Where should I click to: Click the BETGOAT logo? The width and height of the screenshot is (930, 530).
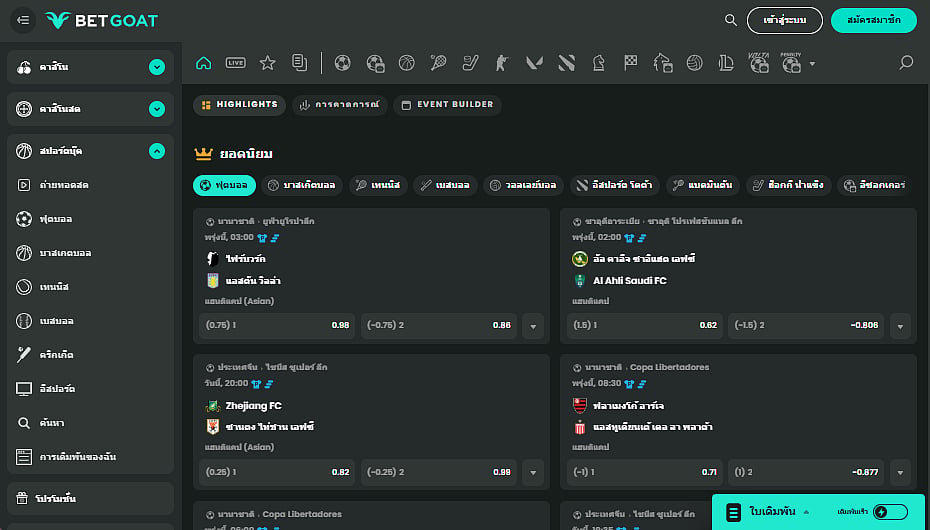click(102, 20)
